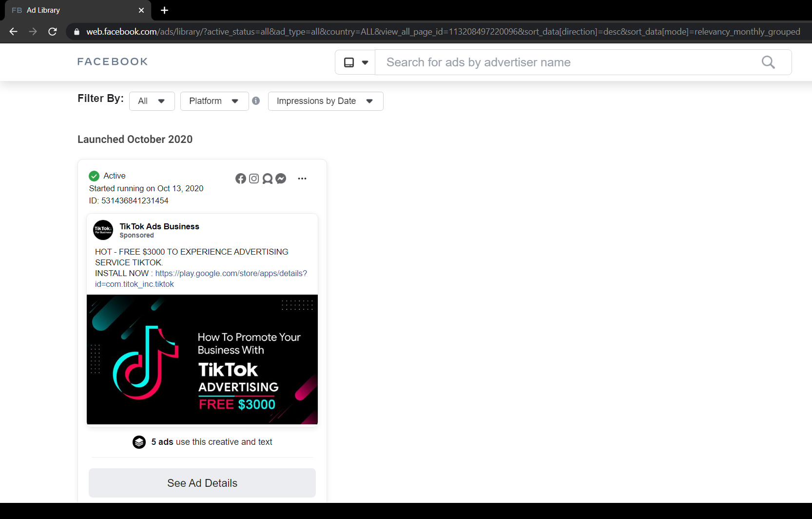Click the 'HOT - FREE $3000' ad text
812x519 pixels.
click(x=192, y=257)
